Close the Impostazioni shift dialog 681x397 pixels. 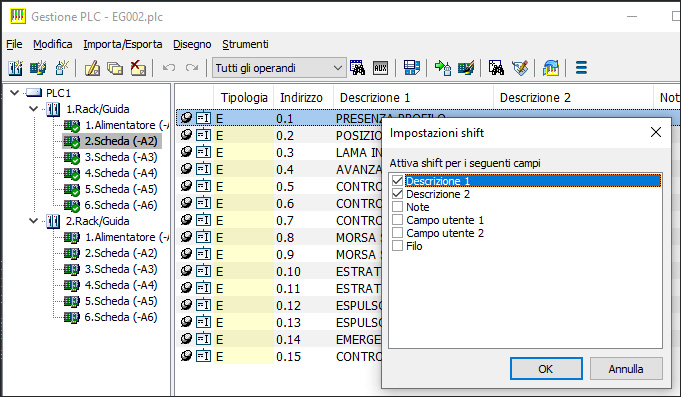pyautogui.click(x=656, y=132)
